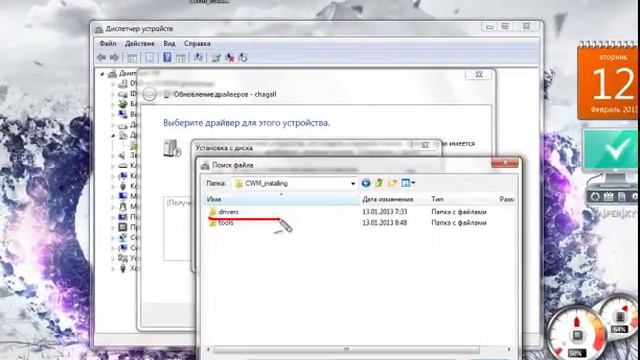Click show/hide console tree toolbar icon
Screen dimensions: 640x360
(x=132, y=58)
